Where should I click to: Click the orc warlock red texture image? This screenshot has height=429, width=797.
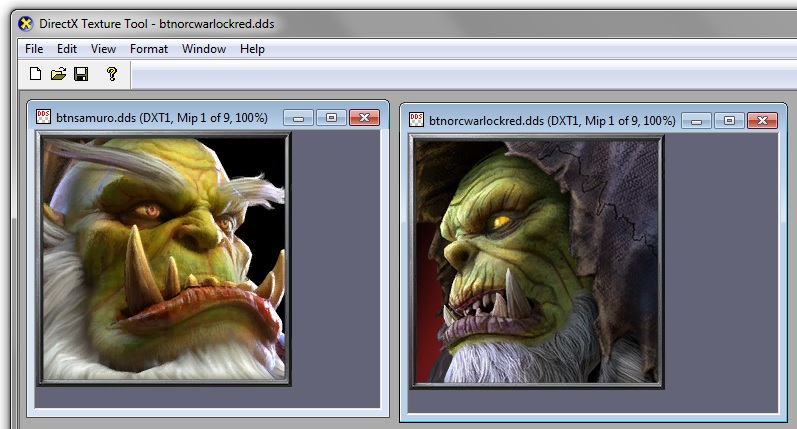537,262
